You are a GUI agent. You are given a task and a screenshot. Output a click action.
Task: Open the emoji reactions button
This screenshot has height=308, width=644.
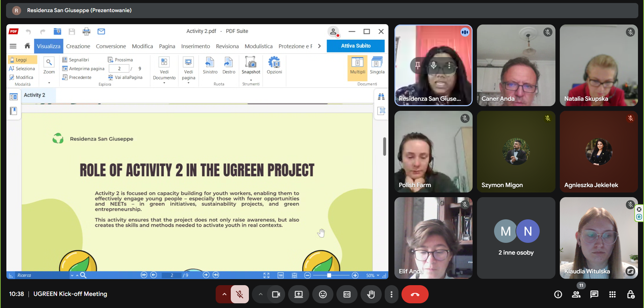tap(323, 295)
